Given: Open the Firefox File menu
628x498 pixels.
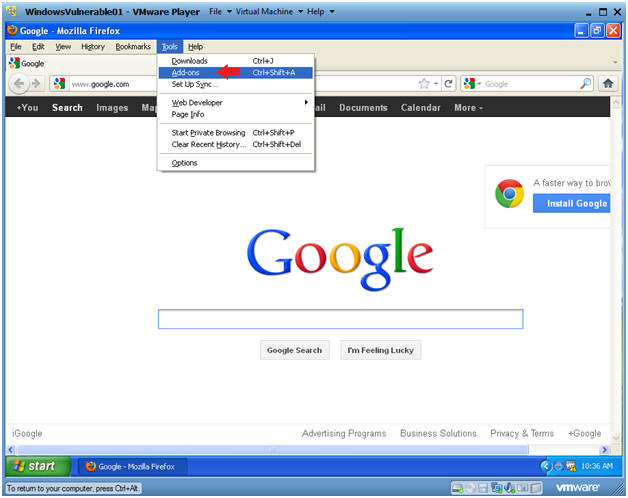Looking at the screenshot, I should (x=16, y=46).
